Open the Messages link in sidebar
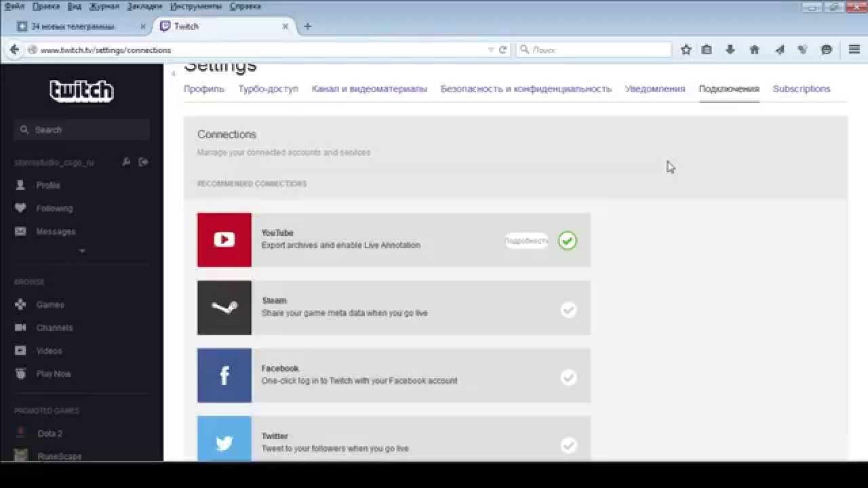 pos(56,232)
